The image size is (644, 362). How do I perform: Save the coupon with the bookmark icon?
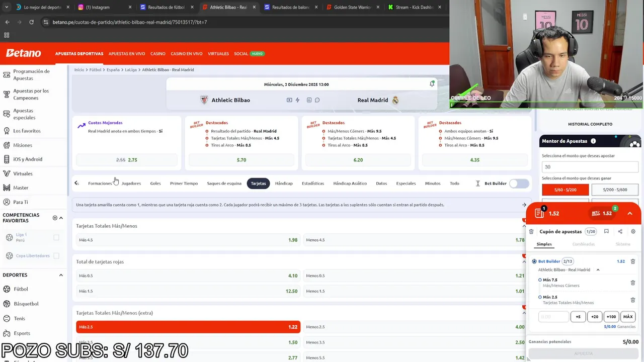606,231
